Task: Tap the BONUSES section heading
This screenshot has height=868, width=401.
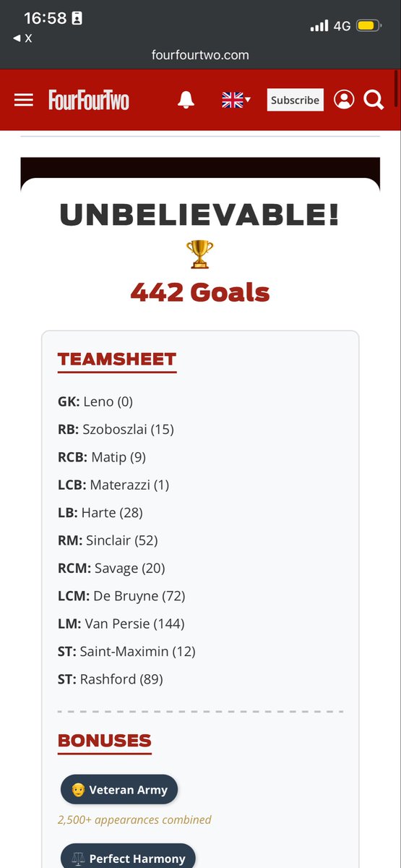Action: click(105, 741)
